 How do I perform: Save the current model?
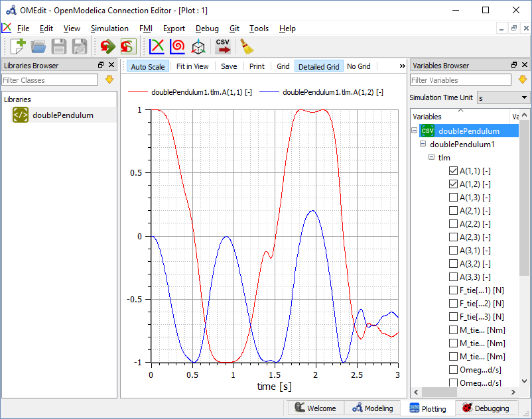coord(59,46)
